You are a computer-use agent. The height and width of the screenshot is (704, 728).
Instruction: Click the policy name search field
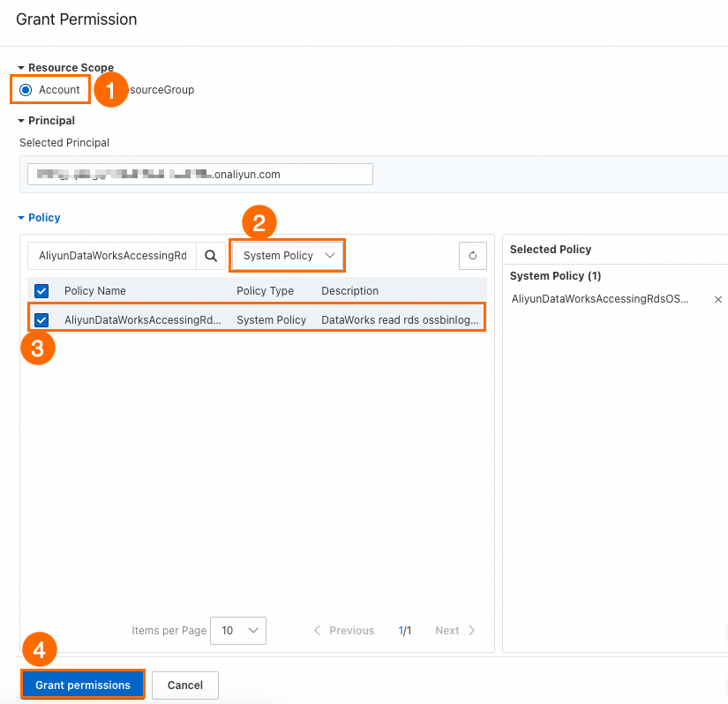pos(112,256)
